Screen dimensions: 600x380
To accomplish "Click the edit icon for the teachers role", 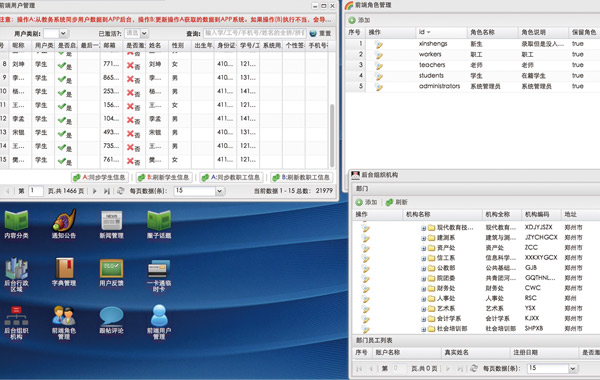I will click(x=378, y=65).
